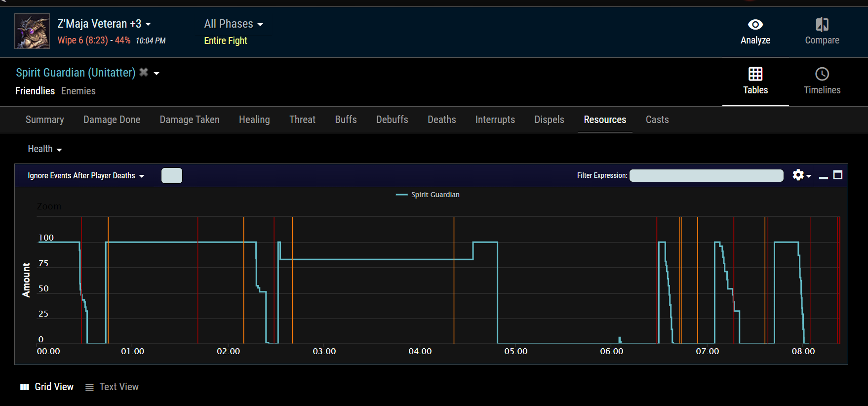Viewport: 868px width, 406px height.
Task: Expand the Spirit Guardian (Unitatter) source dropdown
Action: click(x=157, y=73)
